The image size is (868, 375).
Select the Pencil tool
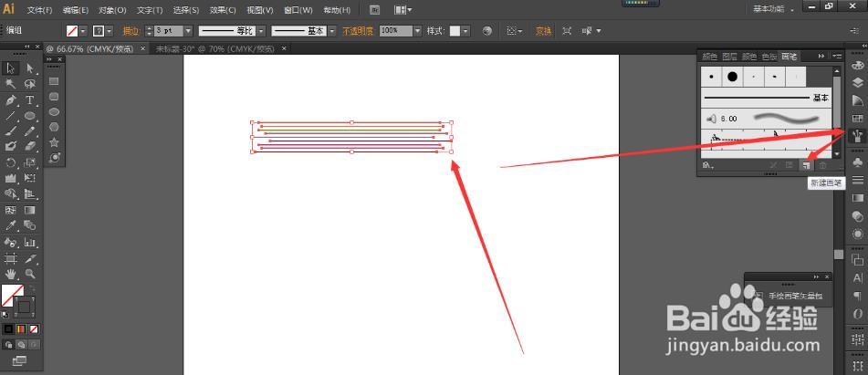[30, 131]
